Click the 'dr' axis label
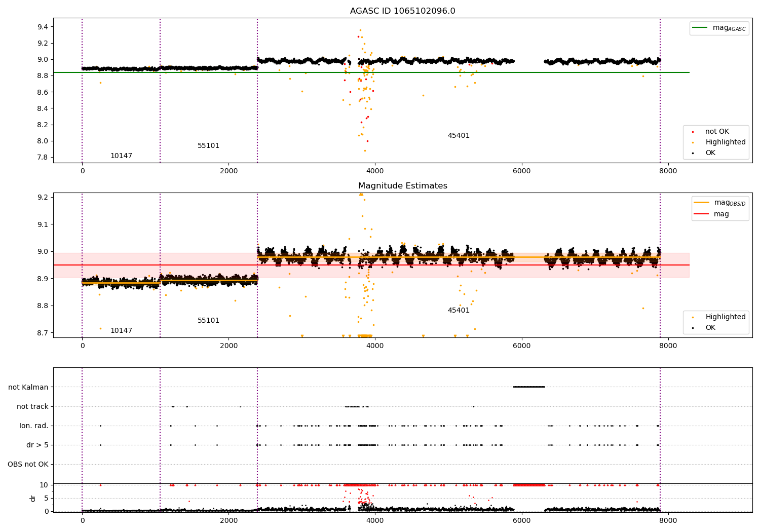The width and height of the screenshot is (760, 532). pos(33,498)
